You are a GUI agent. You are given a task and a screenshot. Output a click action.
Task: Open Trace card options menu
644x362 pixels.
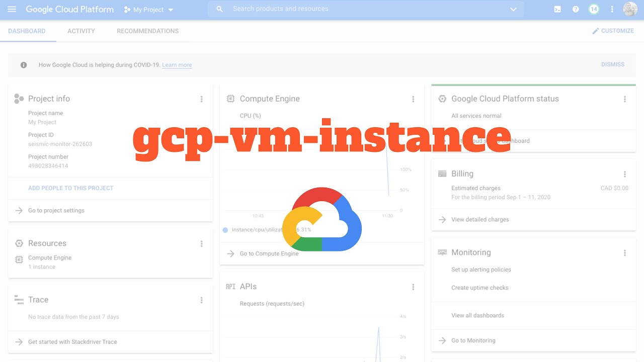[x=202, y=300]
